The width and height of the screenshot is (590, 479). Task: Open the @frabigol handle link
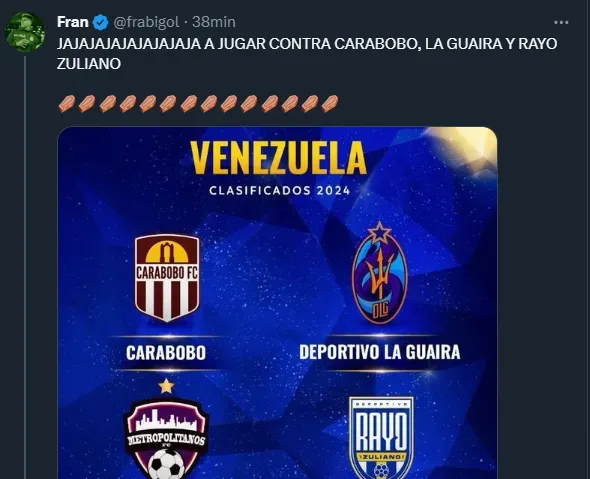point(146,22)
